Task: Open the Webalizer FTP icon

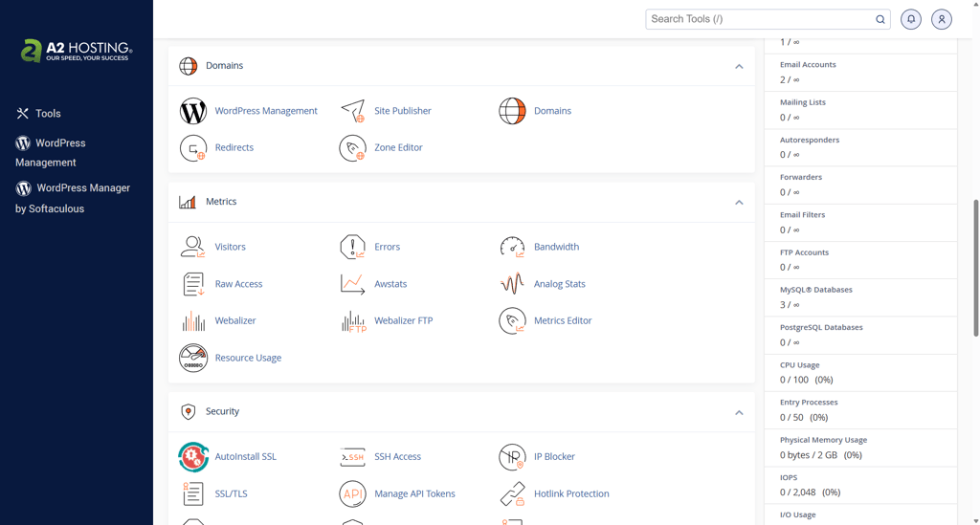Action: click(354, 321)
